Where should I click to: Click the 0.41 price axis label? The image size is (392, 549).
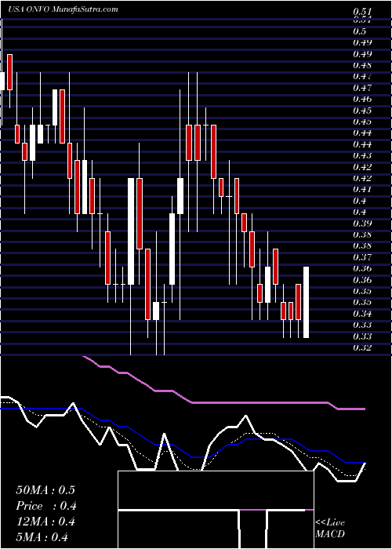tap(361, 190)
